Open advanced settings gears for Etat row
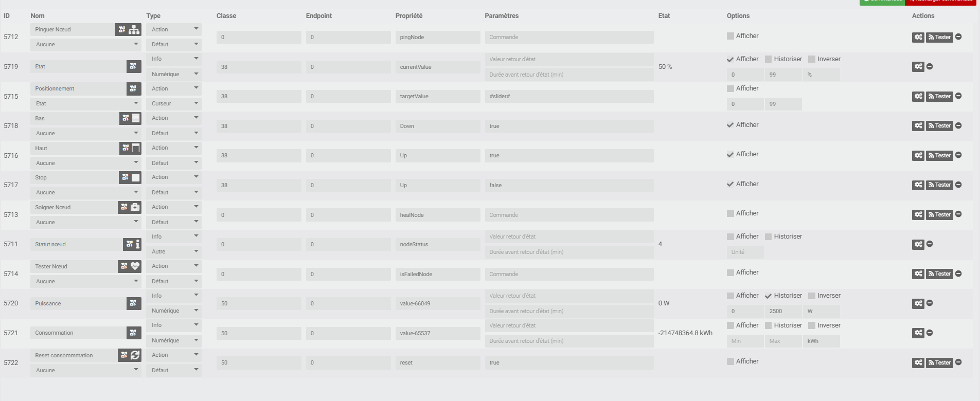The width and height of the screenshot is (980, 401). (x=918, y=67)
